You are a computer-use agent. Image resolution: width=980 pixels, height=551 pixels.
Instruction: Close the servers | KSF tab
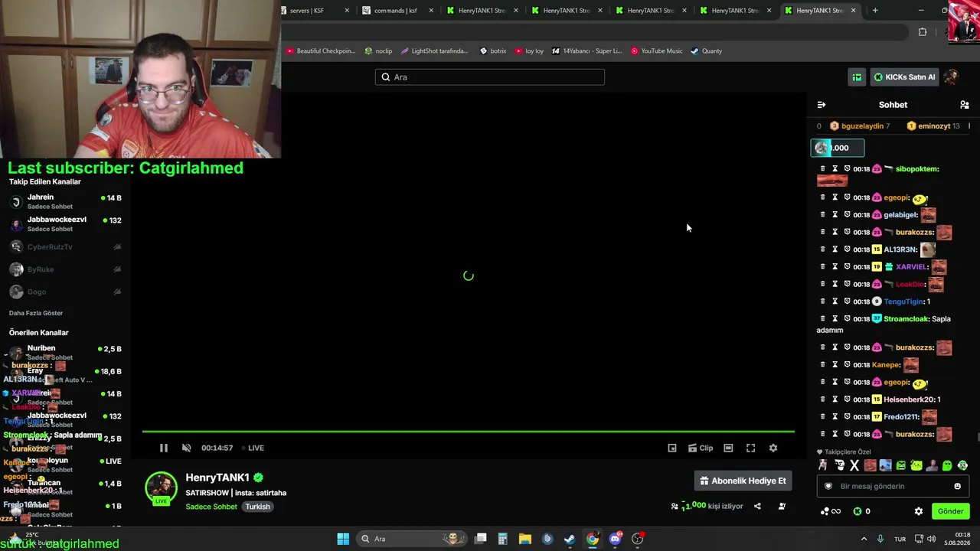coord(347,11)
